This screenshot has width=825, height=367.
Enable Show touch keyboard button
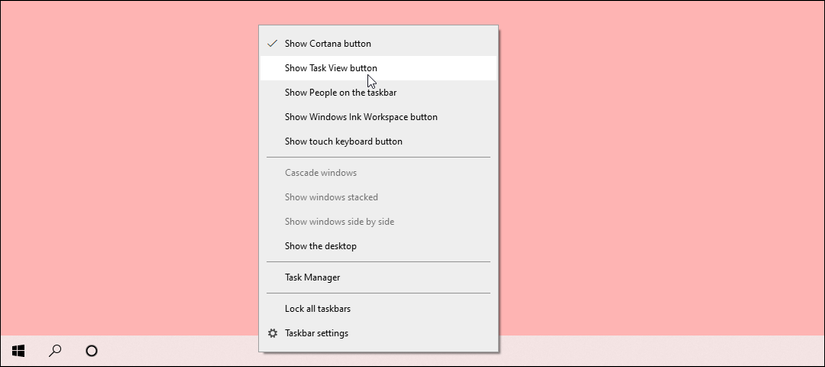click(x=378, y=141)
